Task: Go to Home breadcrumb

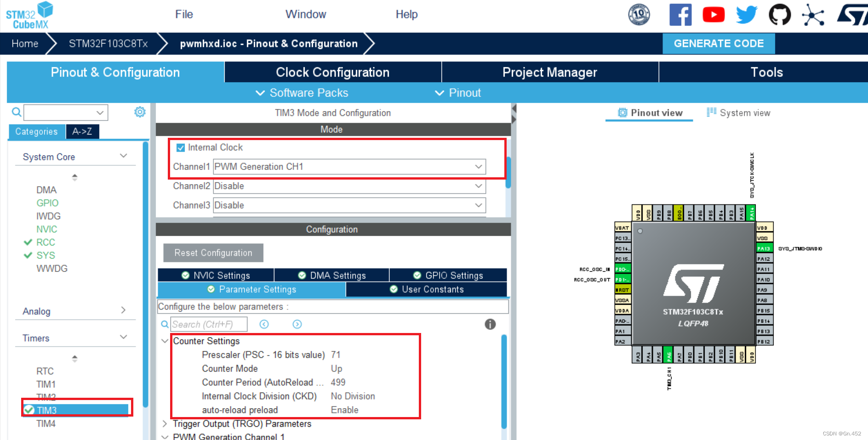Action: [25, 44]
